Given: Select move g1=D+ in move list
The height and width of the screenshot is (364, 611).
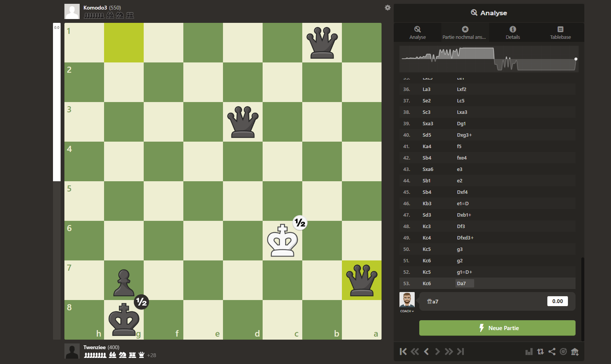Looking at the screenshot, I should (464, 272).
